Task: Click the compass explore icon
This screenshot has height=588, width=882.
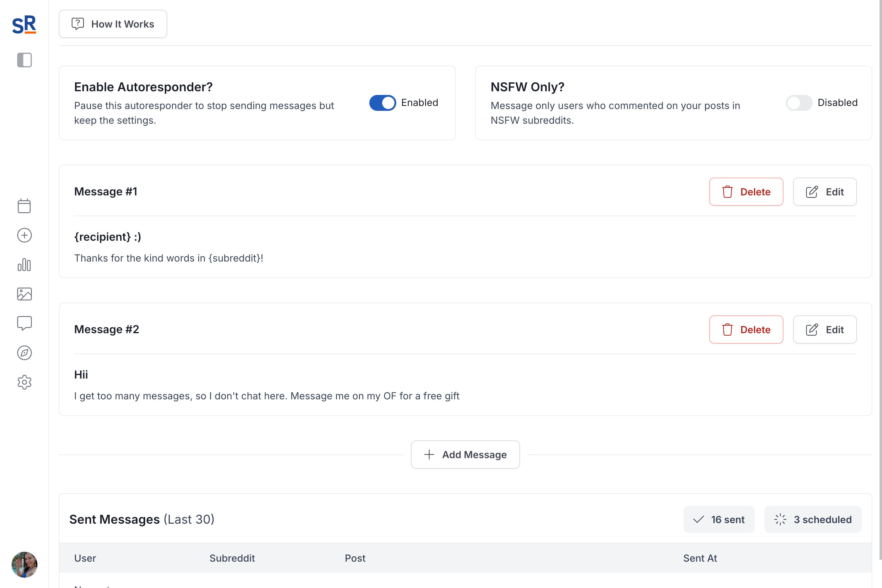Action: (x=24, y=352)
